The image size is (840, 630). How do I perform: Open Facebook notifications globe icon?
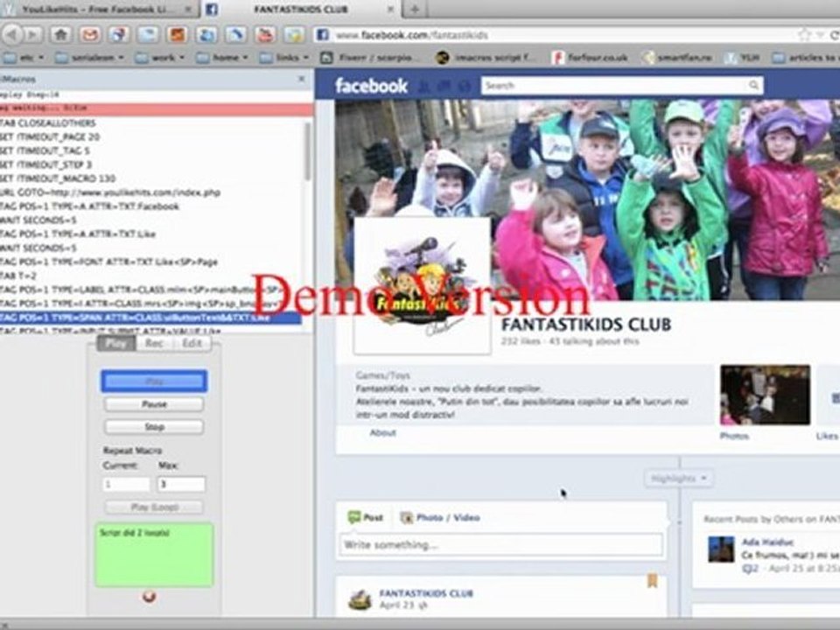[464, 86]
